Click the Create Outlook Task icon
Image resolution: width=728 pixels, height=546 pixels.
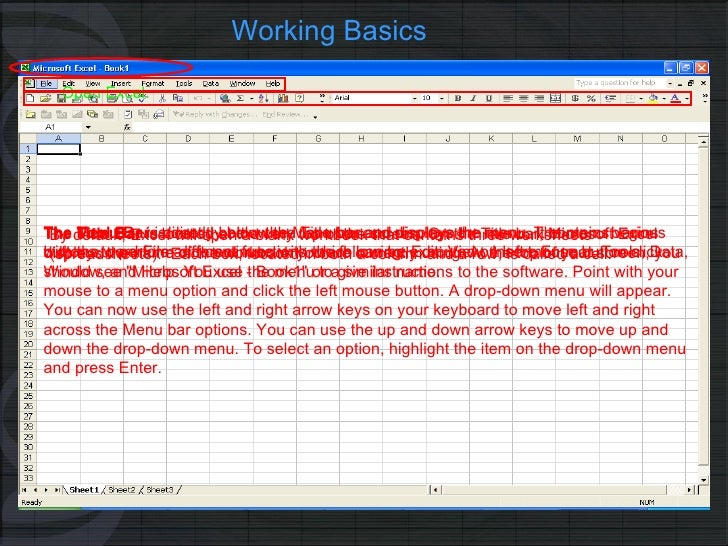coord(128,114)
